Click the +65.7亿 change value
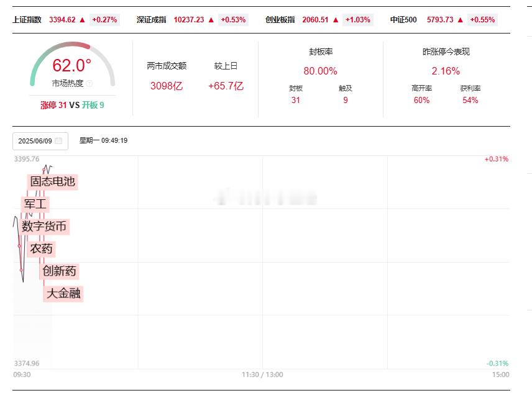 [x=226, y=86]
